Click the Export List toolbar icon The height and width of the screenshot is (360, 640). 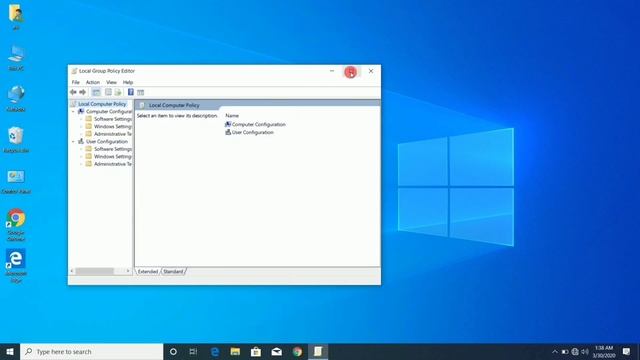click(118, 92)
